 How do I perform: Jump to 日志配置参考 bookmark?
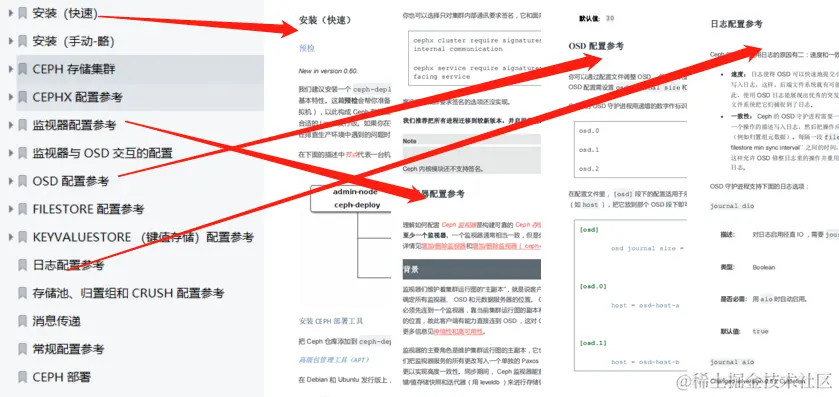tap(68, 265)
